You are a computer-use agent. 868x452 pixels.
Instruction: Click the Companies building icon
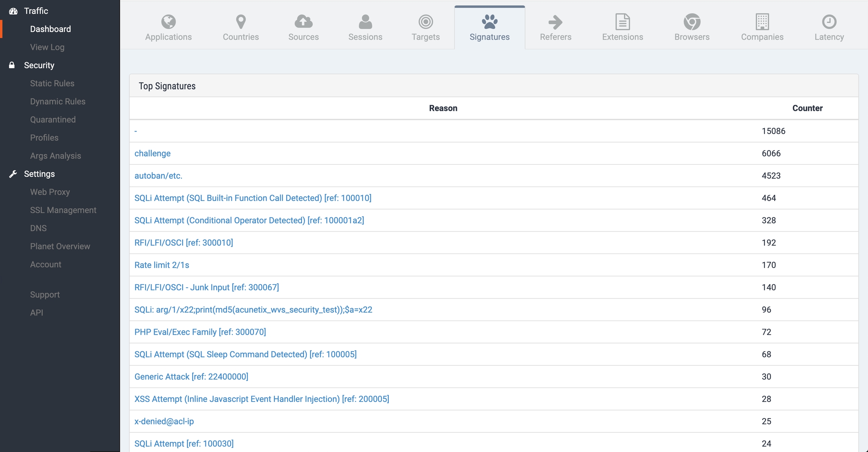click(x=762, y=21)
